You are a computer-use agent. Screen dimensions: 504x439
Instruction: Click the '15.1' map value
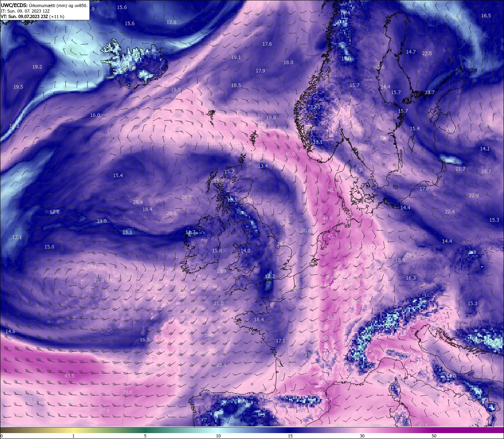click(x=472, y=304)
